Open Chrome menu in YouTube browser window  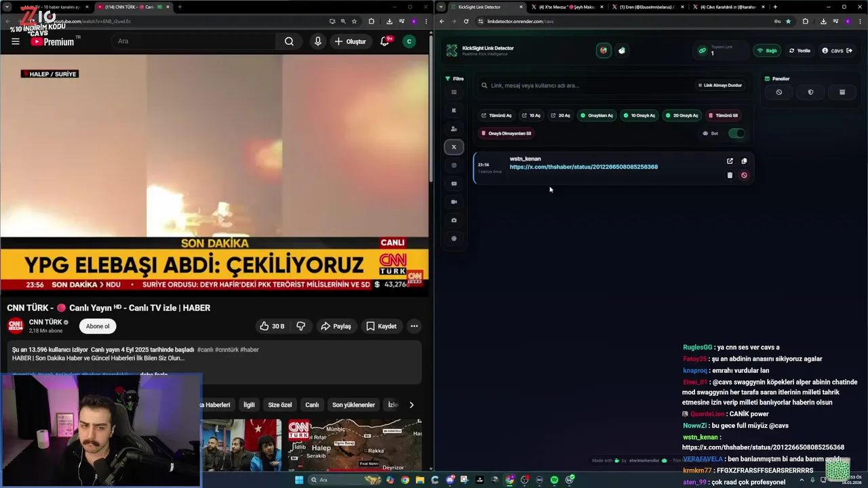pos(427,21)
